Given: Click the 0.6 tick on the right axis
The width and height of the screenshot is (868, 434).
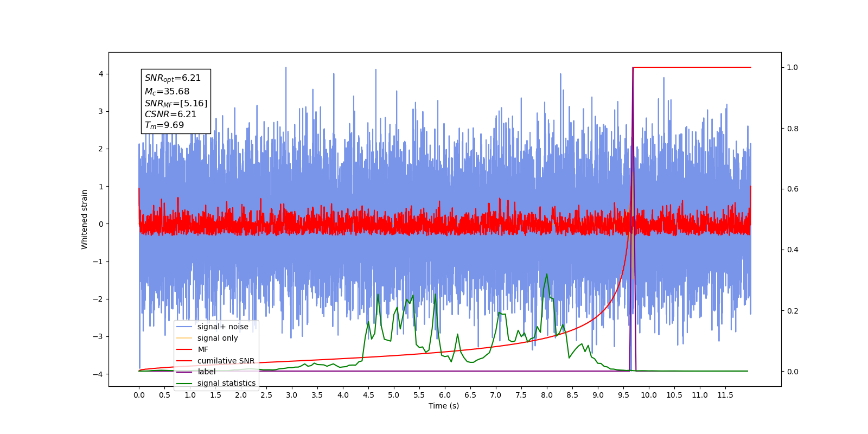Looking at the screenshot, I should pos(793,189).
